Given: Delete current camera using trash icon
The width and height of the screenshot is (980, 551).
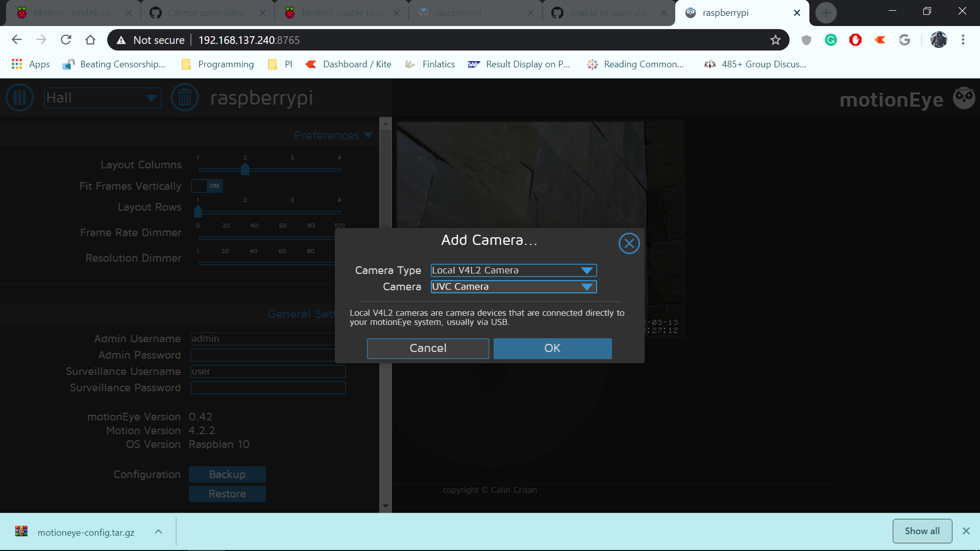Looking at the screenshot, I should pyautogui.click(x=185, y=97).
